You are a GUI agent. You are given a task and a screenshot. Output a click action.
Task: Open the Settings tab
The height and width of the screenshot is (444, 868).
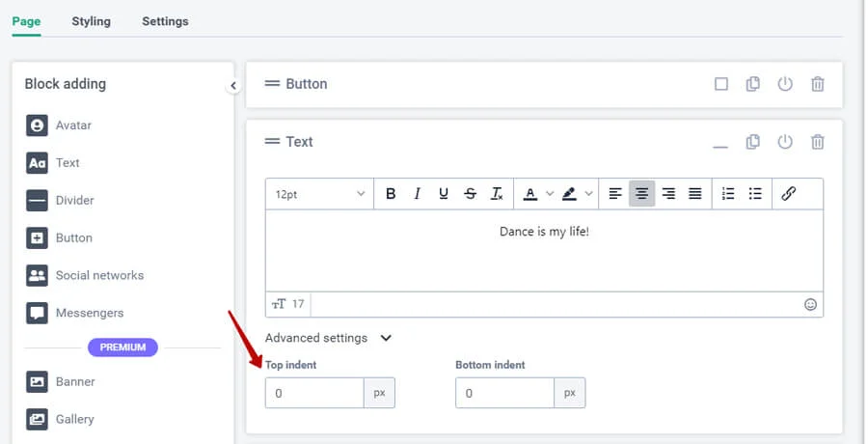165,21
